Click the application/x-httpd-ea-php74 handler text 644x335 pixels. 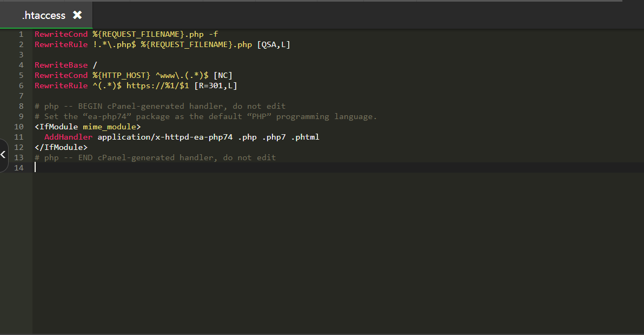(165, 137)
